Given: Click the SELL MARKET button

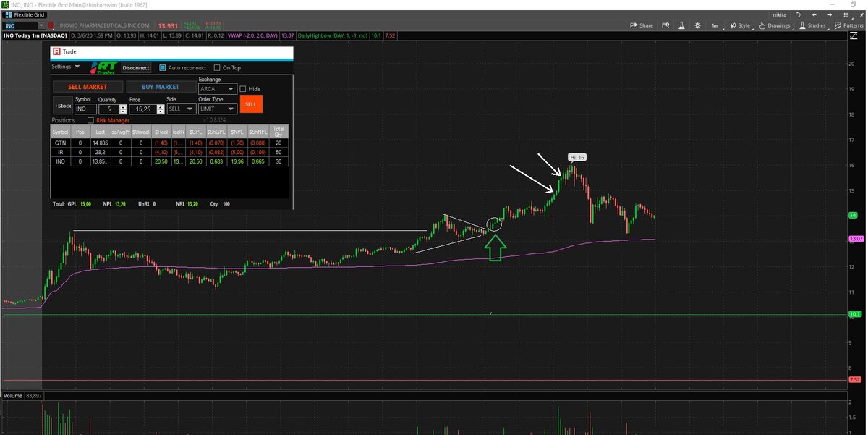Looking at the screenshot, I should click(x=88, y=87).
